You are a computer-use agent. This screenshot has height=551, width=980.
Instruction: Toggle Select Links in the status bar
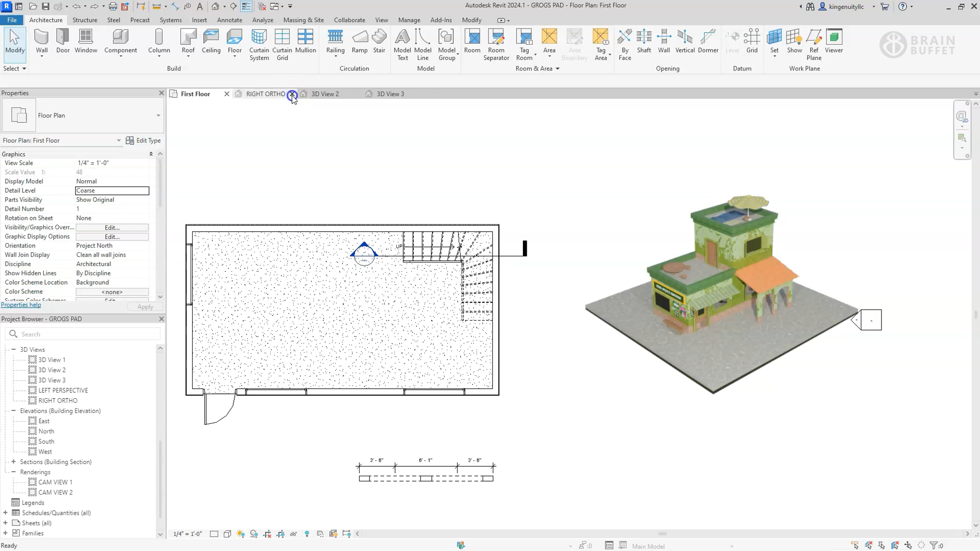point(855,545)
